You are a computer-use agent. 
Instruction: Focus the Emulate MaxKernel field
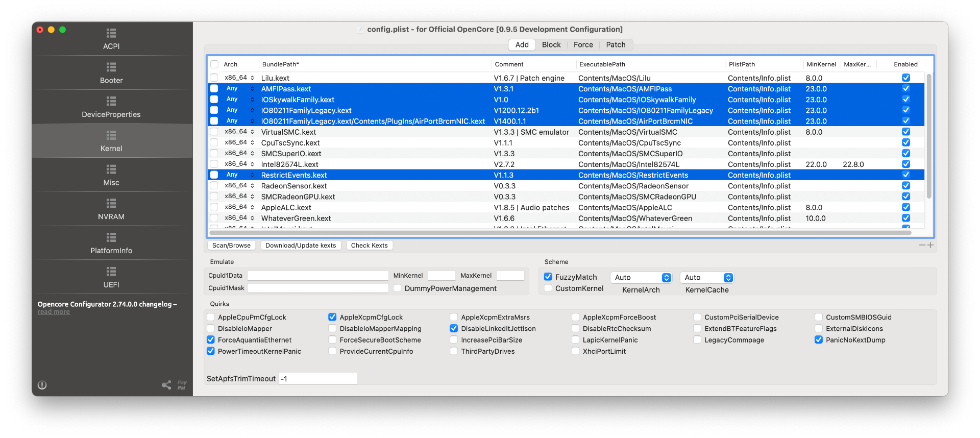[x=510, y=276]
